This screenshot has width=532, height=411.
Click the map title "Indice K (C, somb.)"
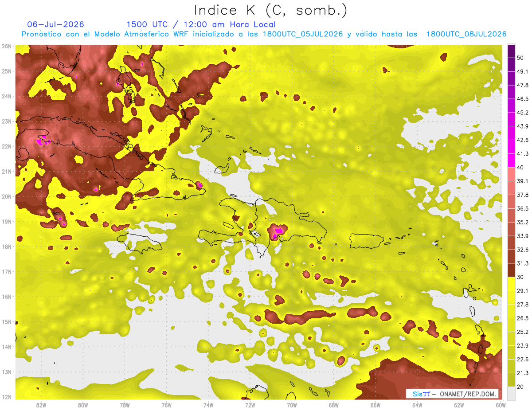pyautogui.click(x=271, y=10)
